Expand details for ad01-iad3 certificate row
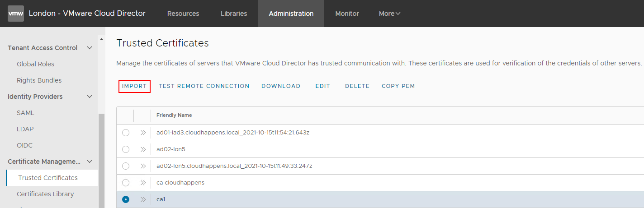Image resolution: width=644 pixels, height=208 pixels. point(143,133)
